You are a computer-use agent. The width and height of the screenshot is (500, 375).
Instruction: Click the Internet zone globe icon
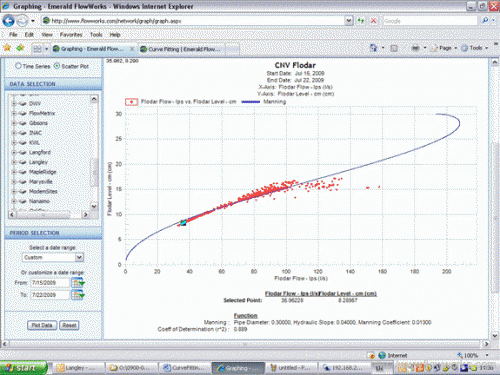coord(382,355)
